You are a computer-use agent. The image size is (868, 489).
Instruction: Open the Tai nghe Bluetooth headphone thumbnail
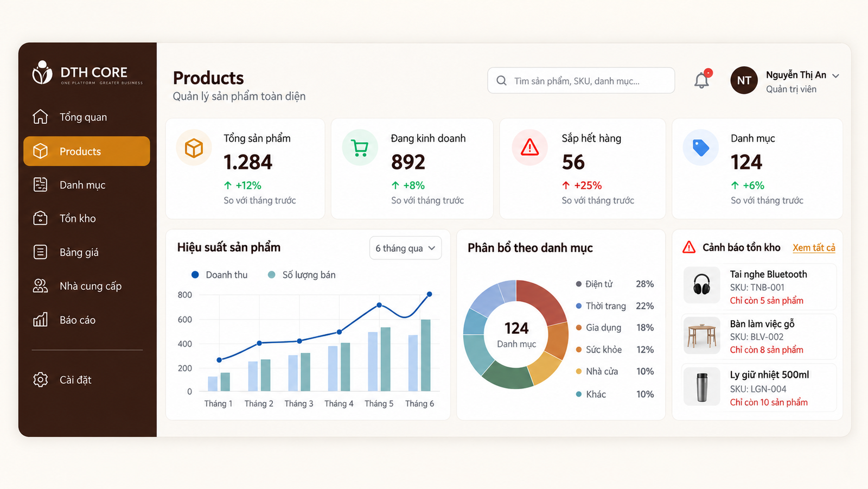point(701,284)
